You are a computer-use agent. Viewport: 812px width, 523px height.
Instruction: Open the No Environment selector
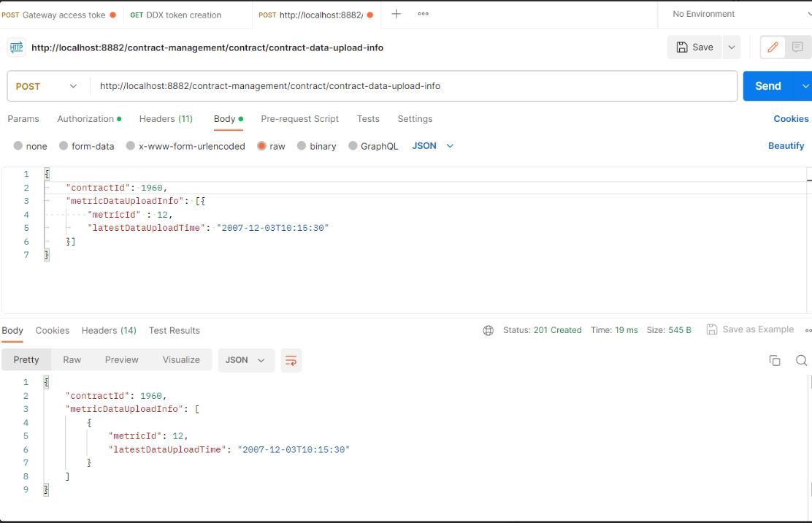point(703,13)
